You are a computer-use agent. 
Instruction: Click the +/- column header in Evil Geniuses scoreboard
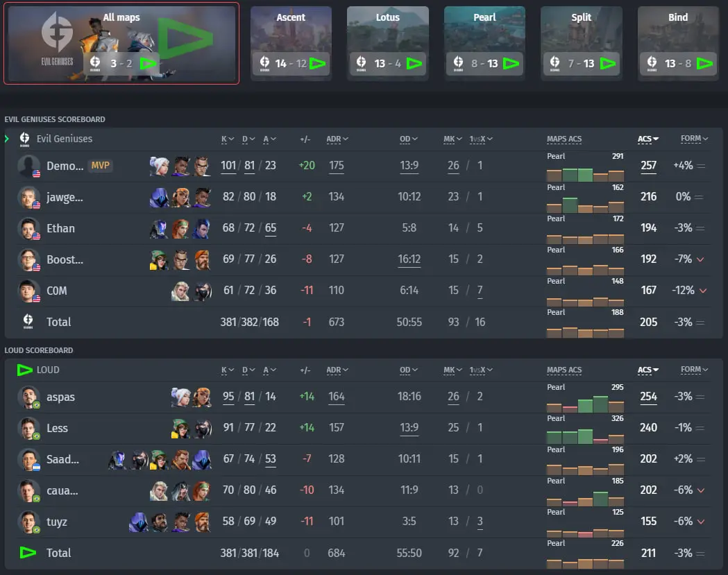305,139
